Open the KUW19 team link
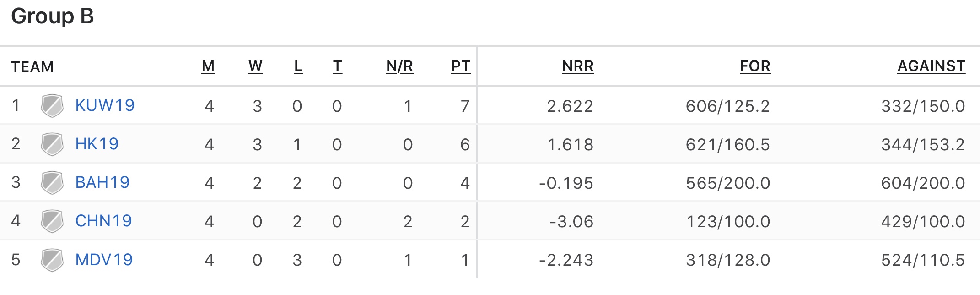Viewport: 980px width, 295px height. [105, 105]
